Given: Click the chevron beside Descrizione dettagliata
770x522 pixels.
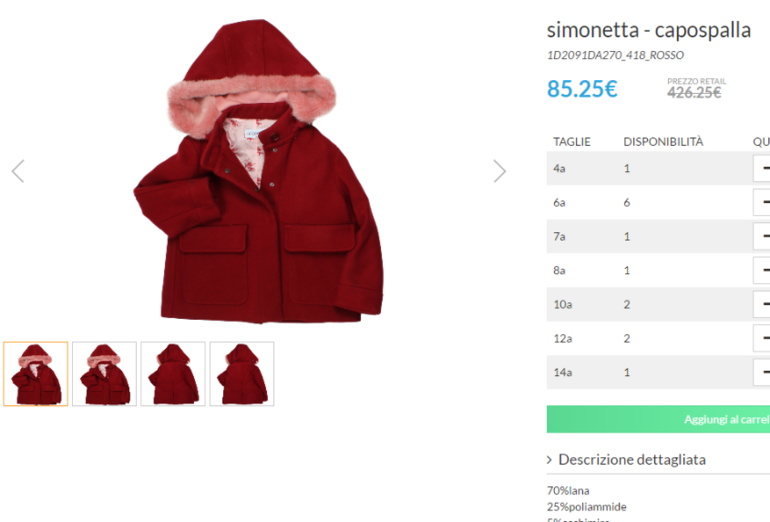Looking at the screenshot, I should click(x=550, y=460).
